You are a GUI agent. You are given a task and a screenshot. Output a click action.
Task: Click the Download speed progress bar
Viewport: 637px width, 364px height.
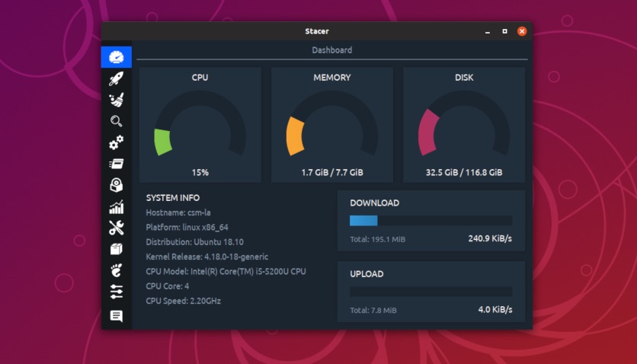431,221
